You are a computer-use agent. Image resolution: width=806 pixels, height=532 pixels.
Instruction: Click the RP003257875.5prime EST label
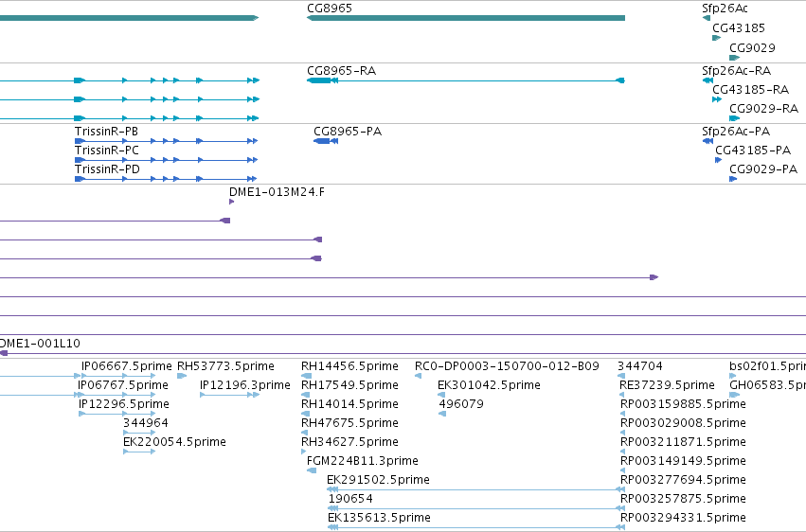pyautogui.click(x=683, y=499)
